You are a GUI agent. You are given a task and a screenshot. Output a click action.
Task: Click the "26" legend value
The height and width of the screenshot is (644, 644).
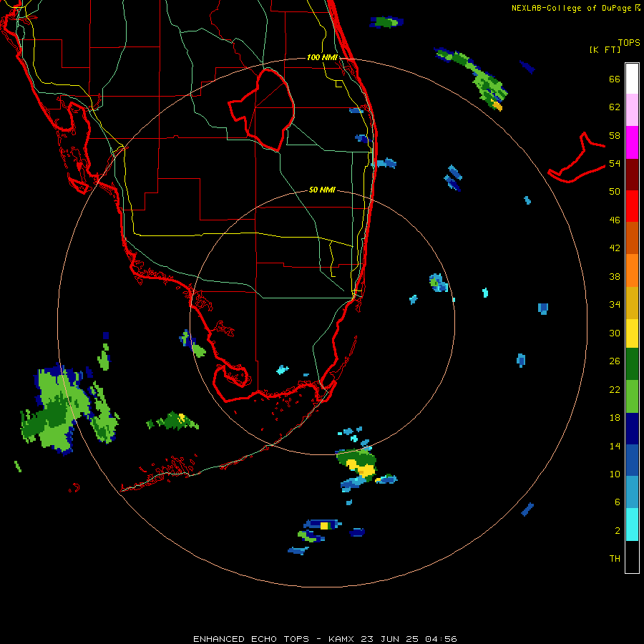615,361
